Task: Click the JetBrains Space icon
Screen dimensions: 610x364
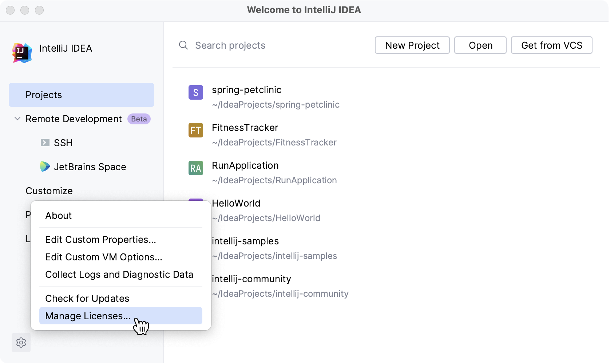Action: coord(45,167)
